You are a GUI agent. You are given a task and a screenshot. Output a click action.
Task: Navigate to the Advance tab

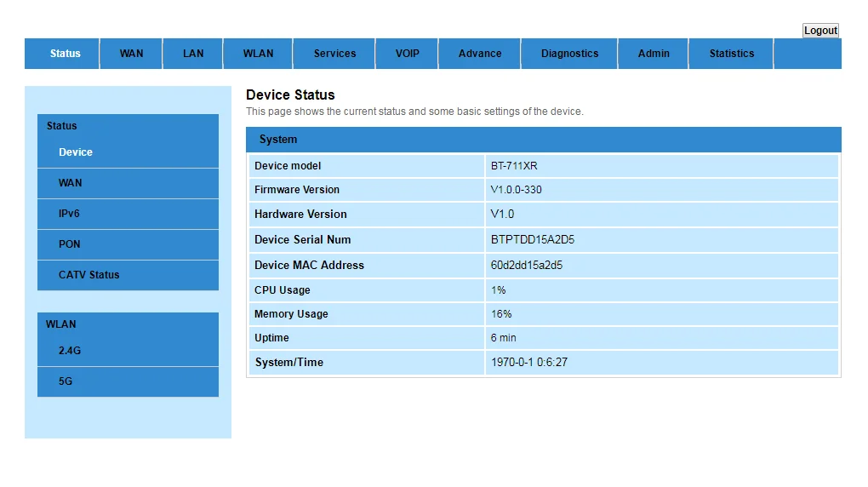tap(480, 54)
